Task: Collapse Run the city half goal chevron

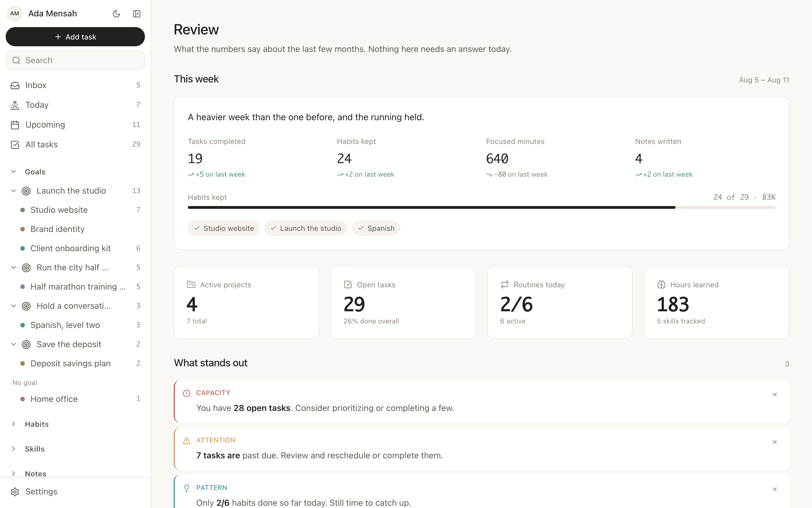Action: pyautogui.click(x=14, y=268)
